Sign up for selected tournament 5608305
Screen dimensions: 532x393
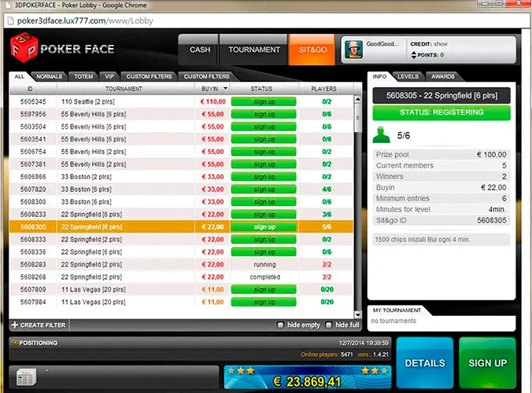click(x=264, y=226)
